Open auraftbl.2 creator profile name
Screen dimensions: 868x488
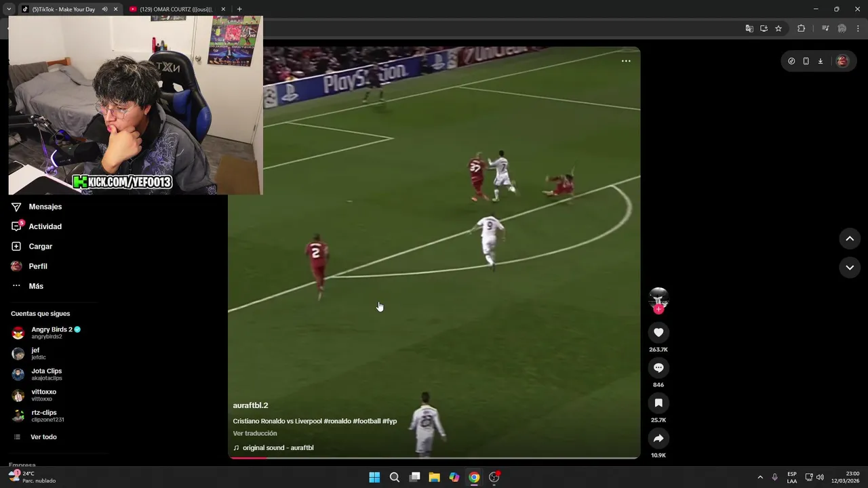coord(250,405)
